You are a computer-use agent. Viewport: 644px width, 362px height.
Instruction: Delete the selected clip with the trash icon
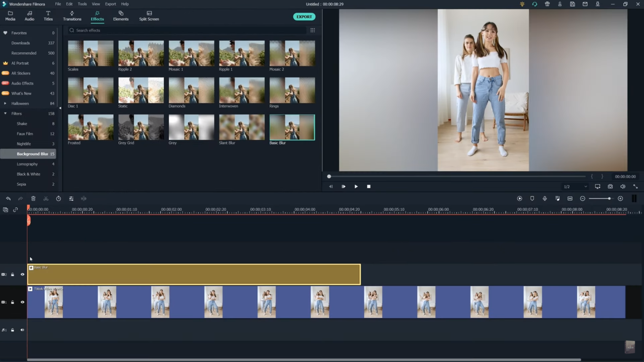click(33, 198)
